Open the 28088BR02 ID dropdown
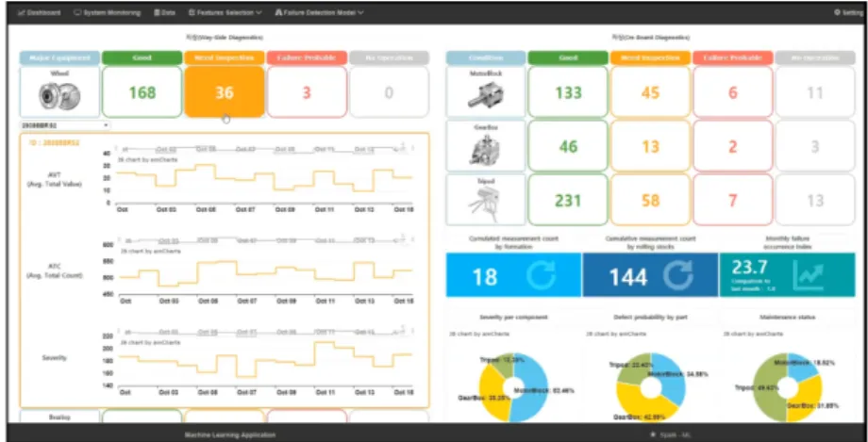Image resolution: width=868 pixels, height=442 pixels. (65, 125)
